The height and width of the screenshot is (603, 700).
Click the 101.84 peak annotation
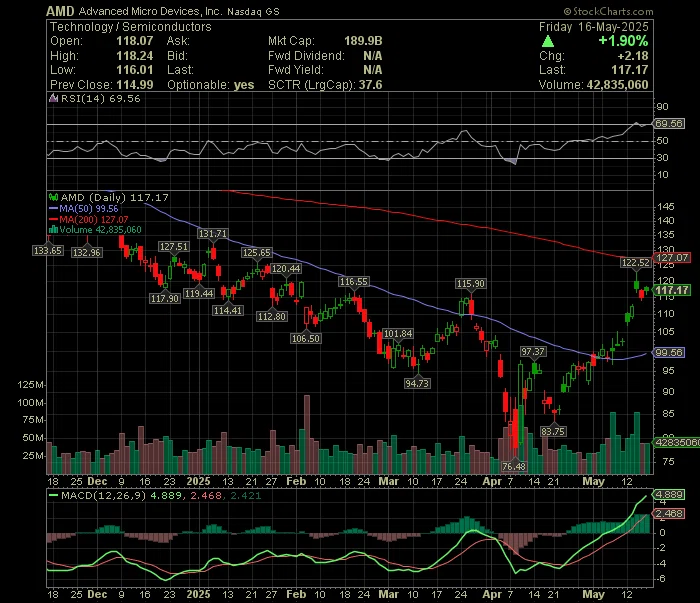point(398,334)
